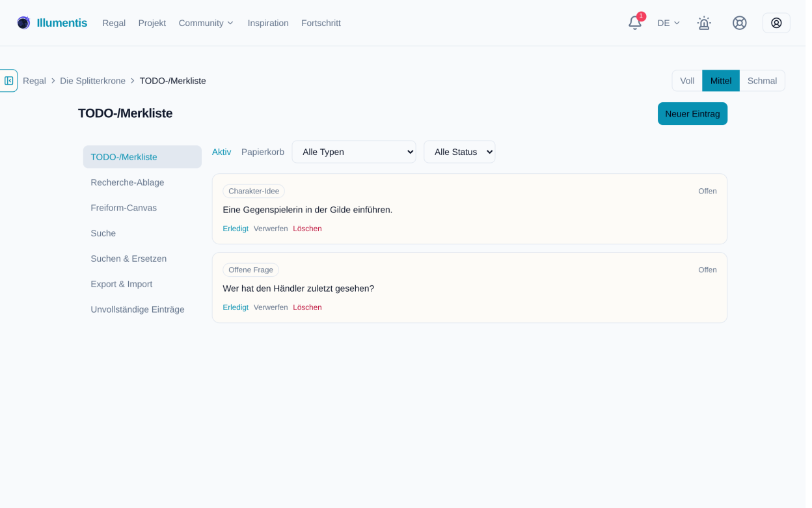Collapse the sidebar panel icon
812x508 pixels.
coord(8,81)
